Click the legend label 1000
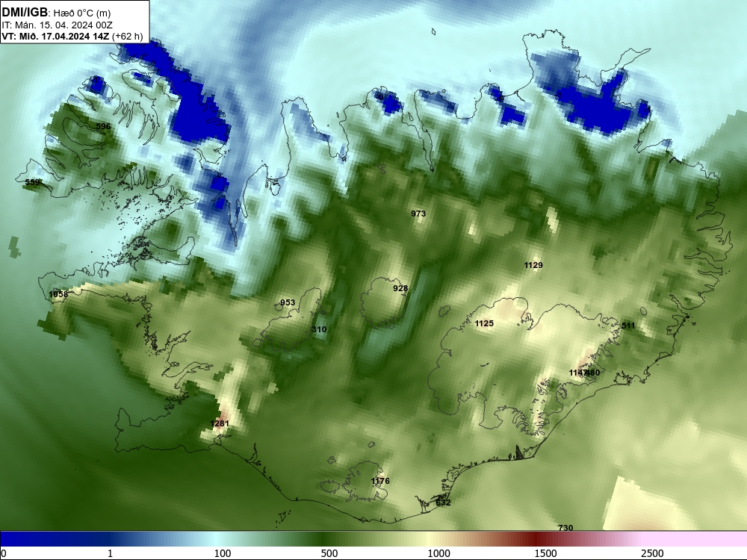The width and height of the screenshot is (747, 560). (438, 553)
